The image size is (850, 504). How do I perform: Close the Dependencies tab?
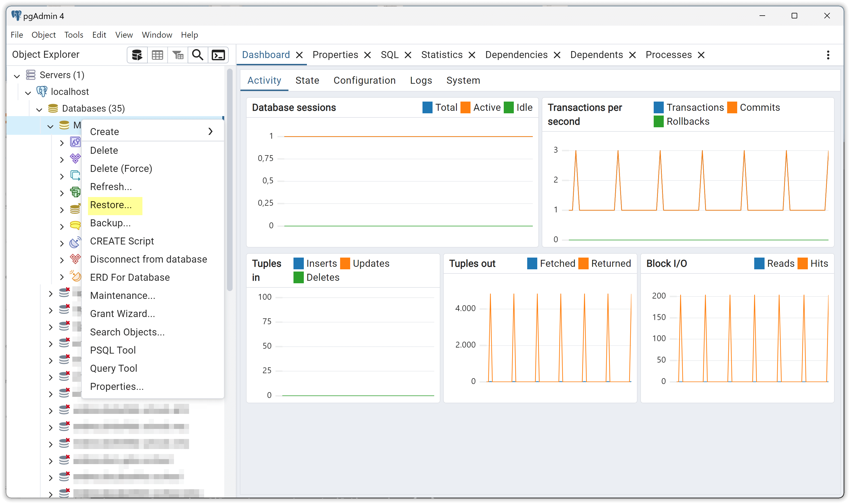(557, 55)
